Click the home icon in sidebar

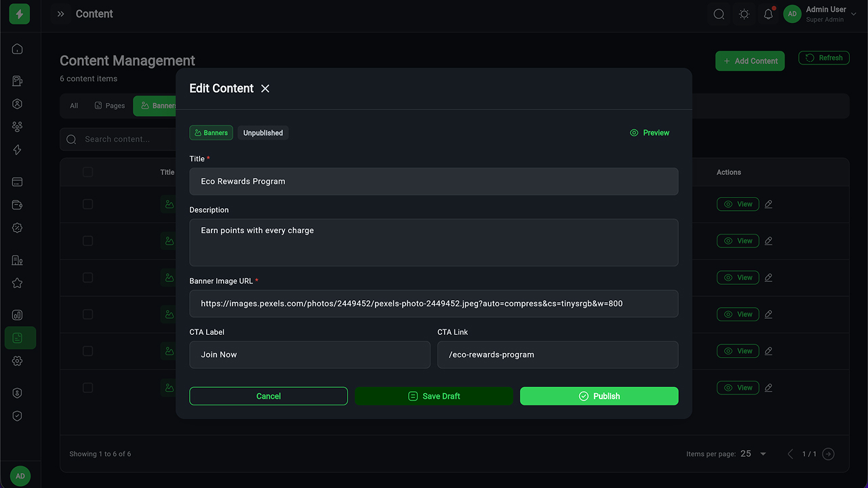coord(18,49)
